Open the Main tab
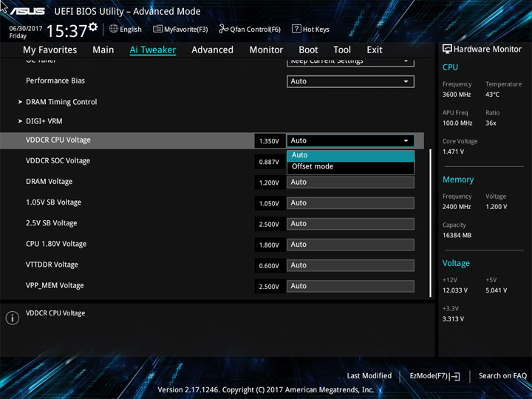 coord(103,50)
